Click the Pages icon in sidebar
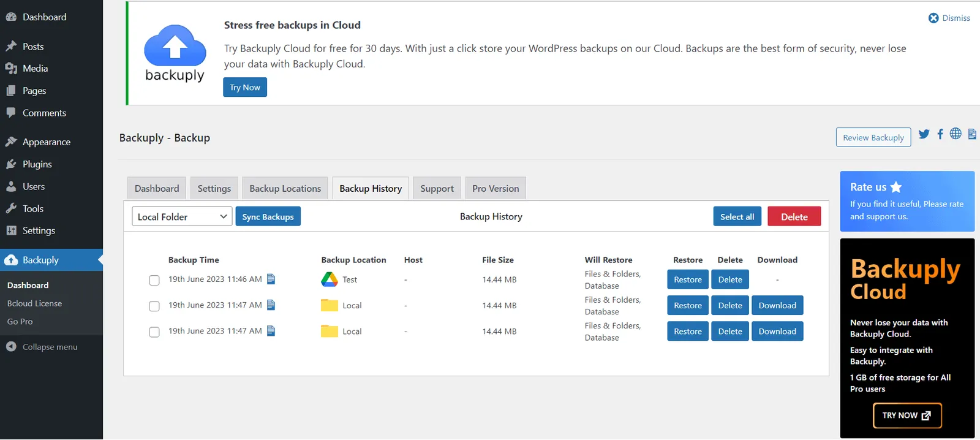Image resolution: width=980 pixels, height=440 pixels. click(11, 91)
